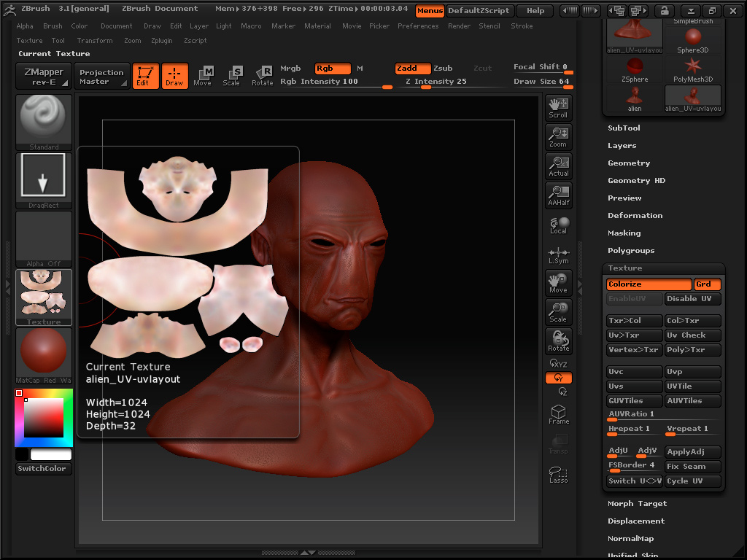Select the Rotate tool in top toolbar
The image size is (747, 560).
(x=263, y=76)
